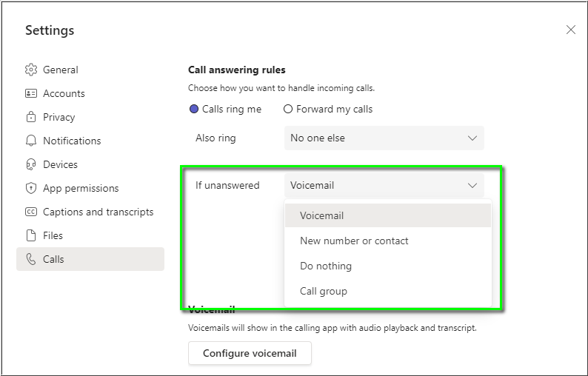Click the General gear icon

click(x=31, y=70)
